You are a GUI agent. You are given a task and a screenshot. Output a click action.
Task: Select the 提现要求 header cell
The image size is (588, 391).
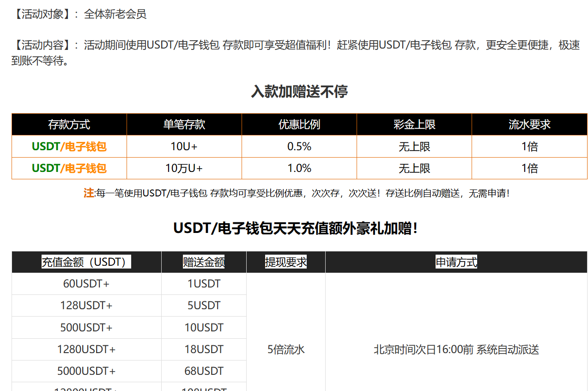coord(286,262)
